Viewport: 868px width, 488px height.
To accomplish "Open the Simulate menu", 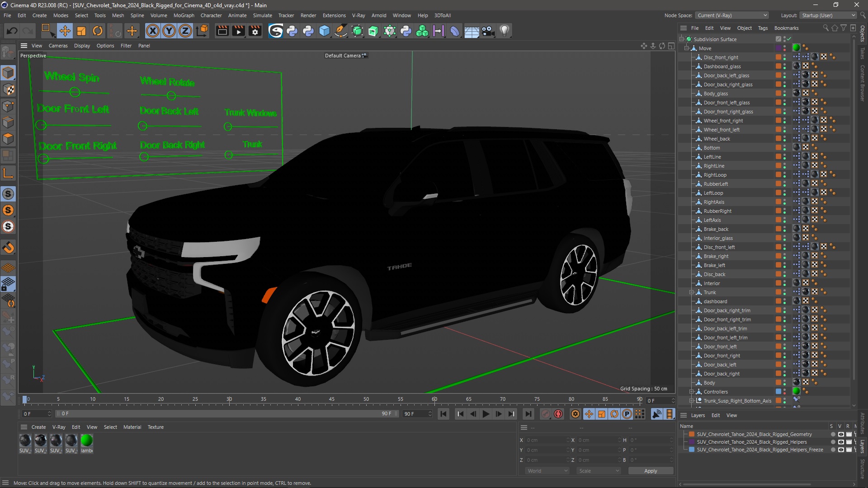I will click(x=262, y=15).
